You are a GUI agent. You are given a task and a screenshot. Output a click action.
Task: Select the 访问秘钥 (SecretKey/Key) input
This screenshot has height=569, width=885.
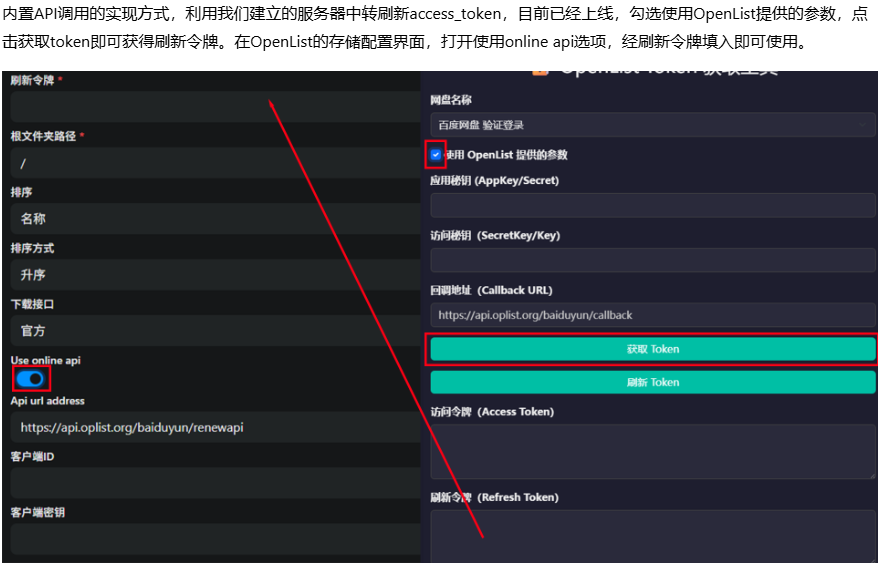coord(652,260)
